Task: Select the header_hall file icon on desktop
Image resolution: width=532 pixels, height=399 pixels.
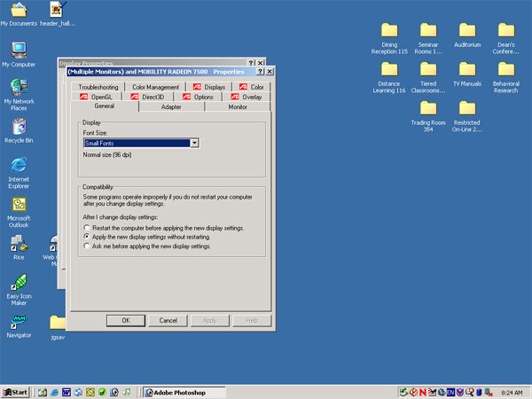Action: 58,13
